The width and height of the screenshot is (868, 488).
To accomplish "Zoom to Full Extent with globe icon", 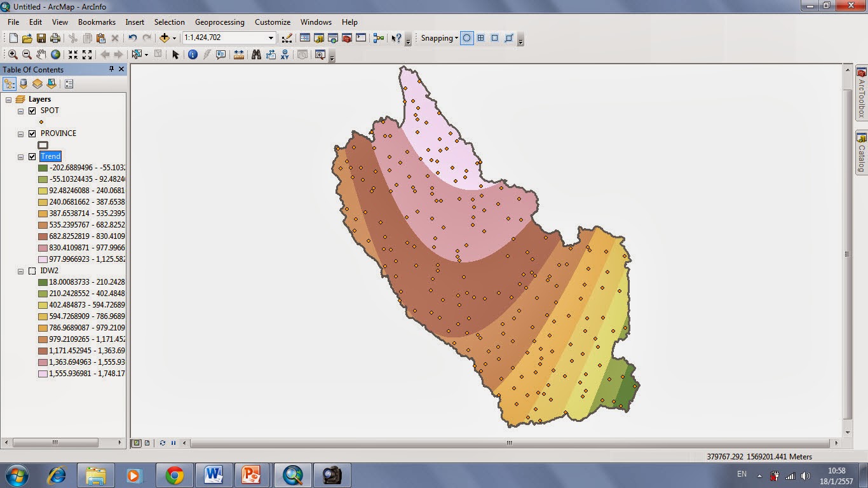I will coord(56,55).
